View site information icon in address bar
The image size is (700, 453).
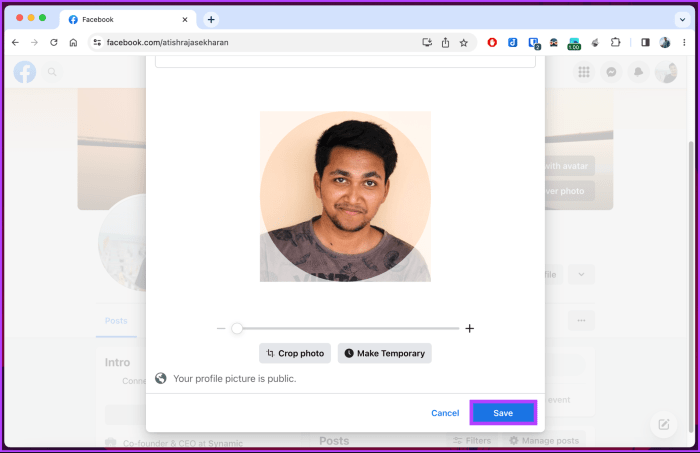pyautogui.click(x=97, y=42)
